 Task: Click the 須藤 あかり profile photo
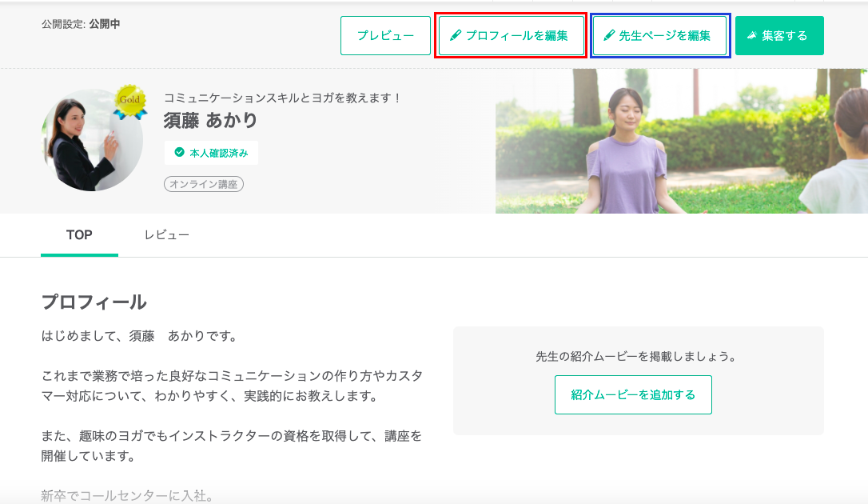(x=92, y=140)
